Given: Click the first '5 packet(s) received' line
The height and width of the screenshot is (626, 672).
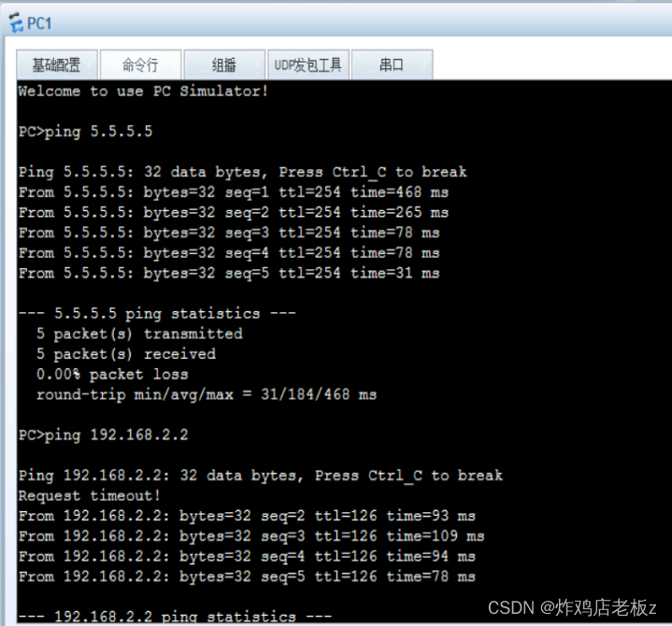Looking at the screenshot, I should pyautogui.click(x=126, y=354).
